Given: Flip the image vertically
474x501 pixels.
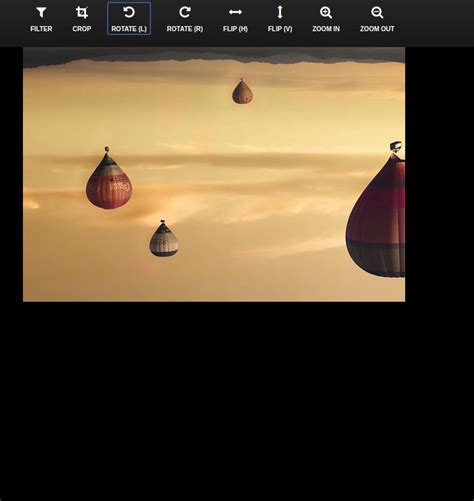Looking at the screenshot, I should tap(280, 19).
